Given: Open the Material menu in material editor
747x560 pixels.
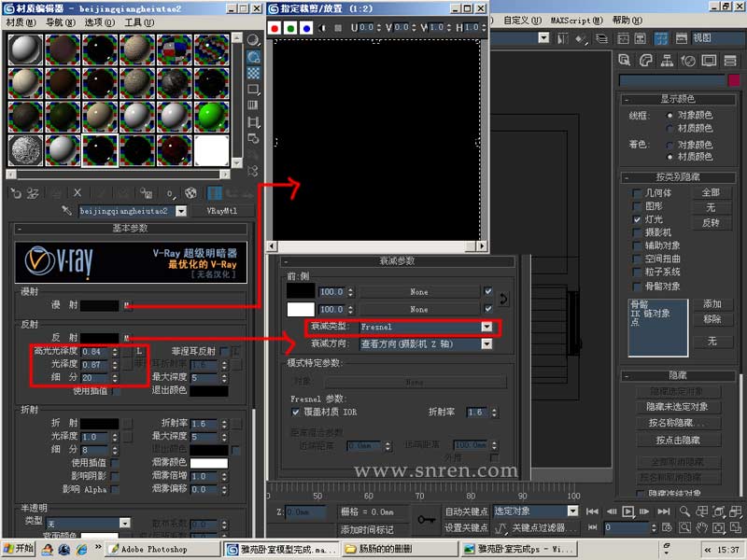Looking at the screenshot, I should (21, 22).
